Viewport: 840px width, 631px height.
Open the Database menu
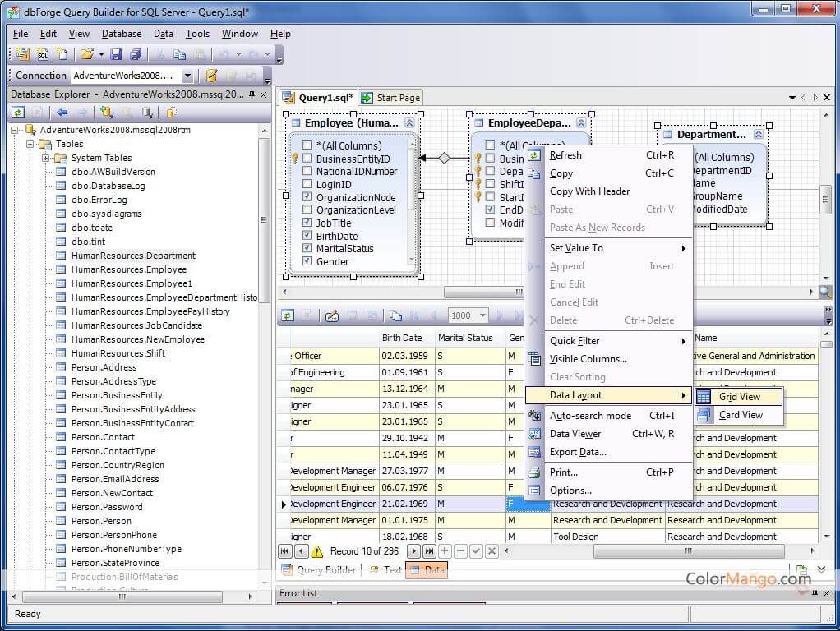pyautogui.click(x=122, y=34)
